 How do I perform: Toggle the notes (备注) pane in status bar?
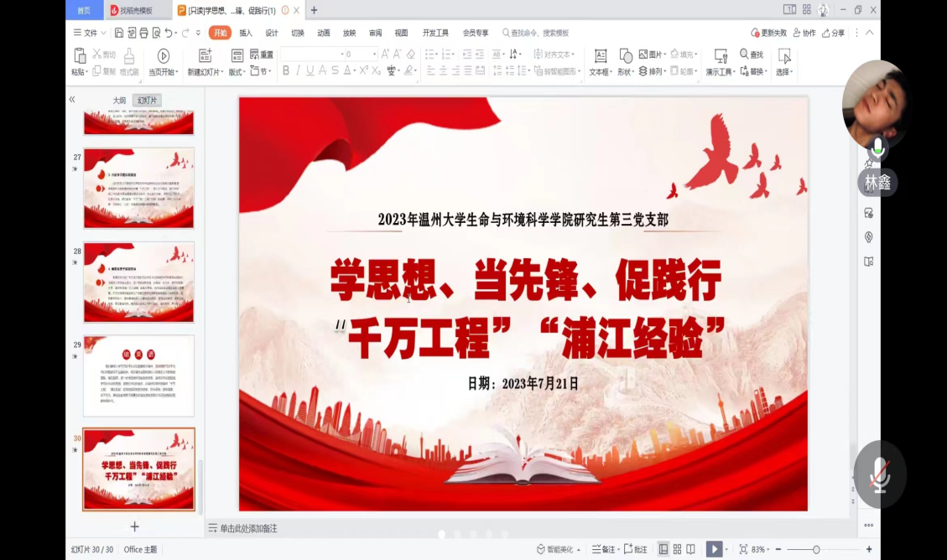pos(604,549)
